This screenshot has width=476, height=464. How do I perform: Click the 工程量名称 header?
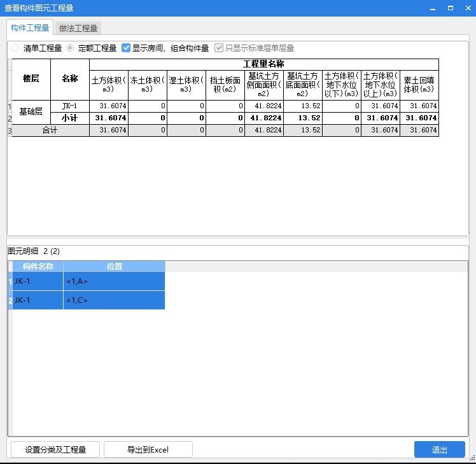pos(264,64)
